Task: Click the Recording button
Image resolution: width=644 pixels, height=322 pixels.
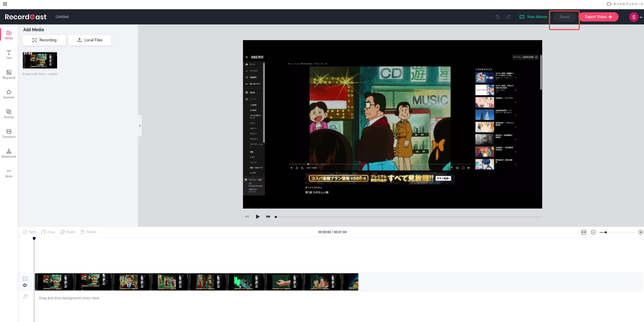Action: click(x=44, y=40)
